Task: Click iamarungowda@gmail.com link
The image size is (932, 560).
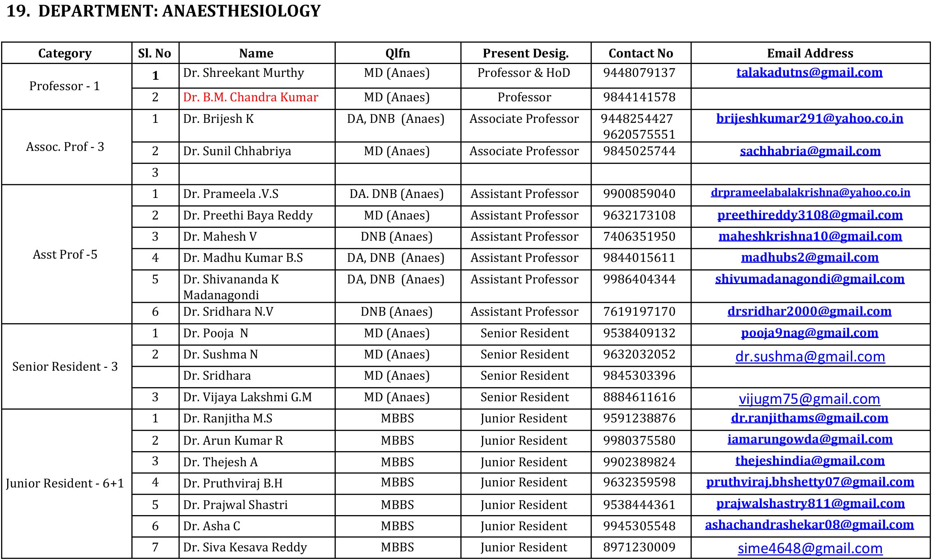Action: 810,439
